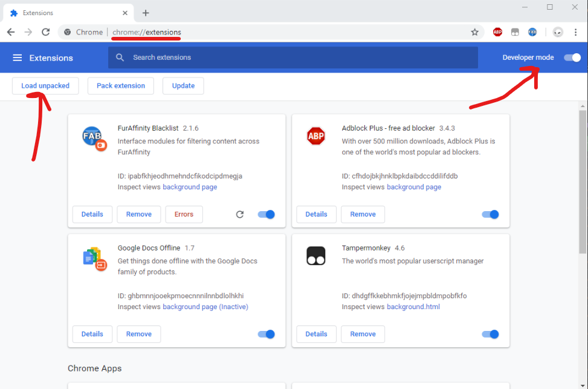The height and width of the screenshot is (389, 588).
Task: Open the Chrome profile avatar
Action: click(558, 32)
